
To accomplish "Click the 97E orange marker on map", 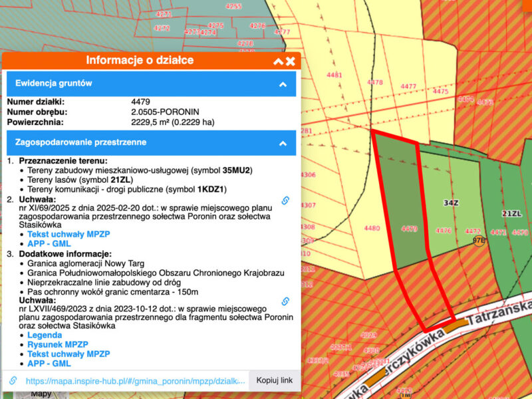I will (479, 241).
